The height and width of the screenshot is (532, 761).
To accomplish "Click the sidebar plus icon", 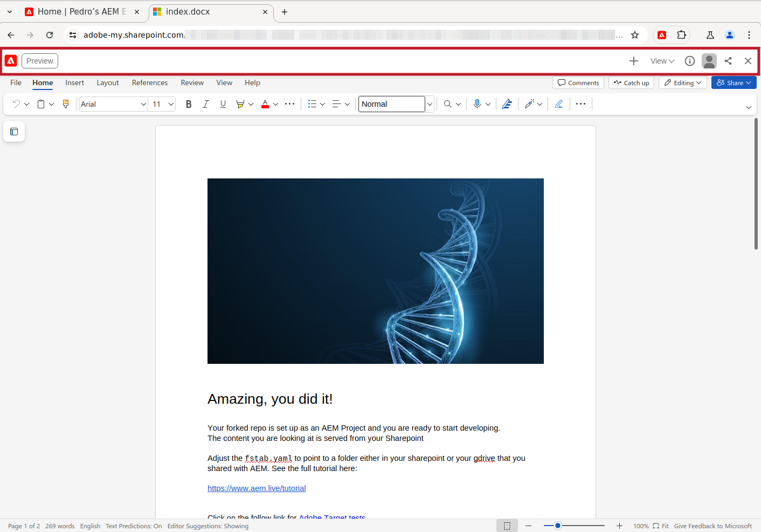I will pyautogui.click(x=634, y=61).
